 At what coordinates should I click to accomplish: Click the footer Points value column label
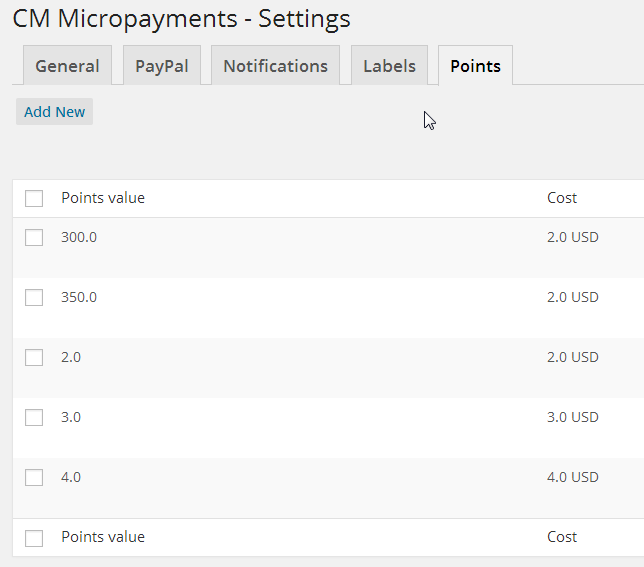pyautogui.click(x=103, y=537)
